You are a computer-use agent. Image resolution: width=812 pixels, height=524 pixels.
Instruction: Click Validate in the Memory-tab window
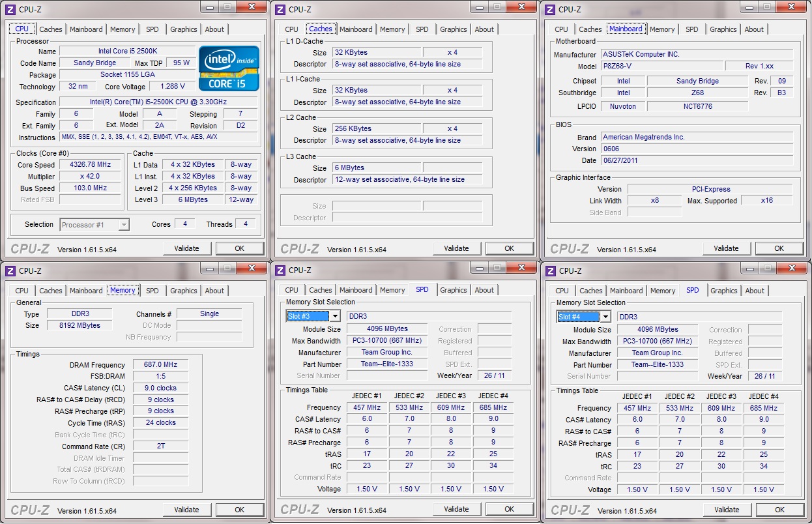tap(186, 510)
